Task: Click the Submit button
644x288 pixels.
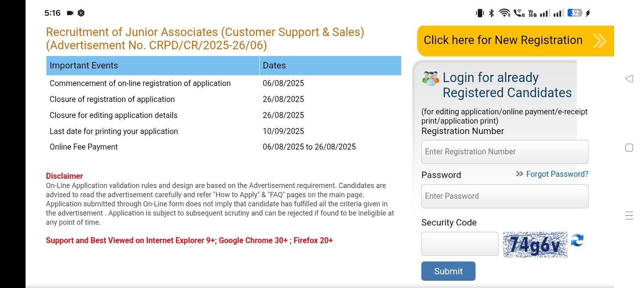Action: pyautogui.click(x=448, y=271)
